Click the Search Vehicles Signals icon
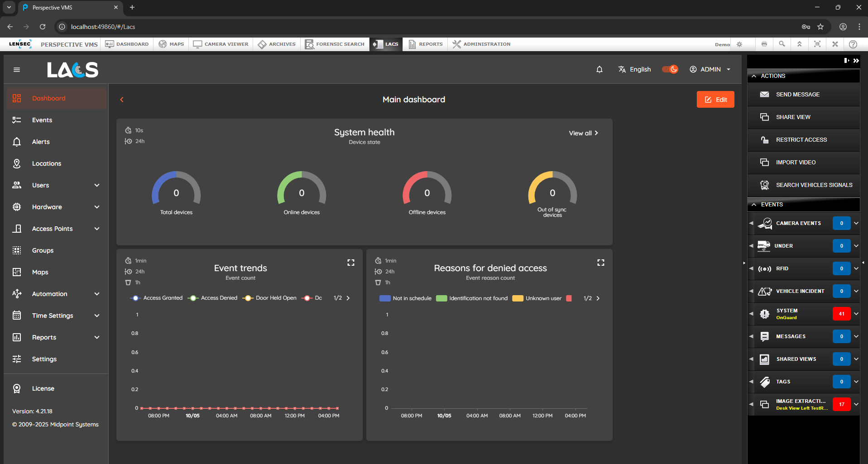 tap(764, 185)
